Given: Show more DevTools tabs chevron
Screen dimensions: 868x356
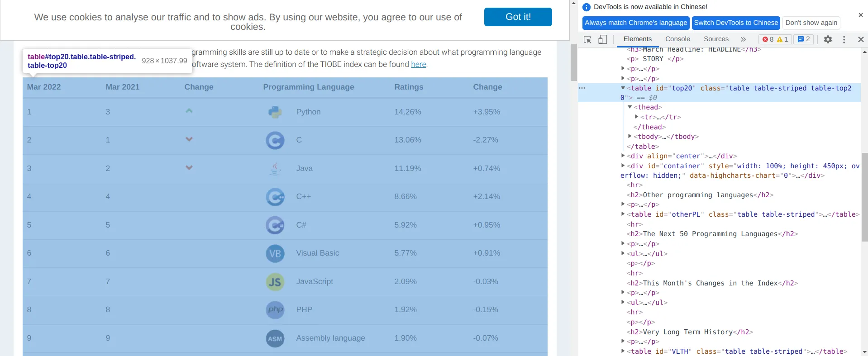Looking at the screenshot, I should coord(743,39).
